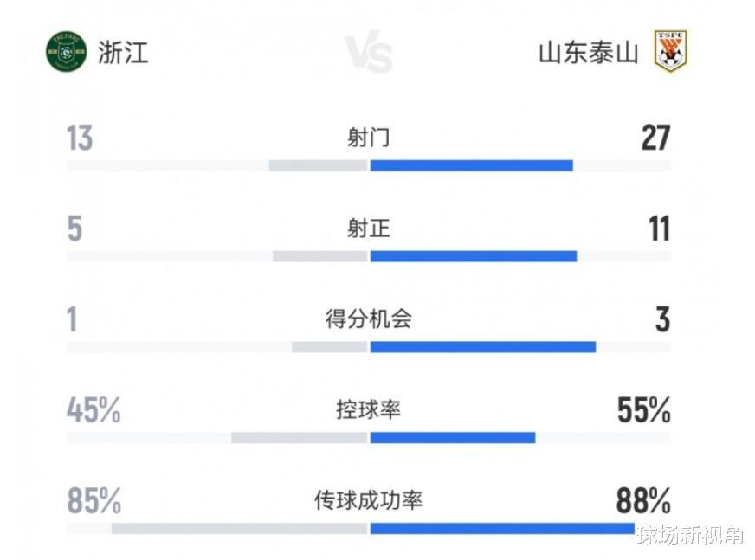Click Zhejiang's 85% pass accuracy value
This screenshot has height=560, width=755.
pyautogui.click(x=94, y=500)
